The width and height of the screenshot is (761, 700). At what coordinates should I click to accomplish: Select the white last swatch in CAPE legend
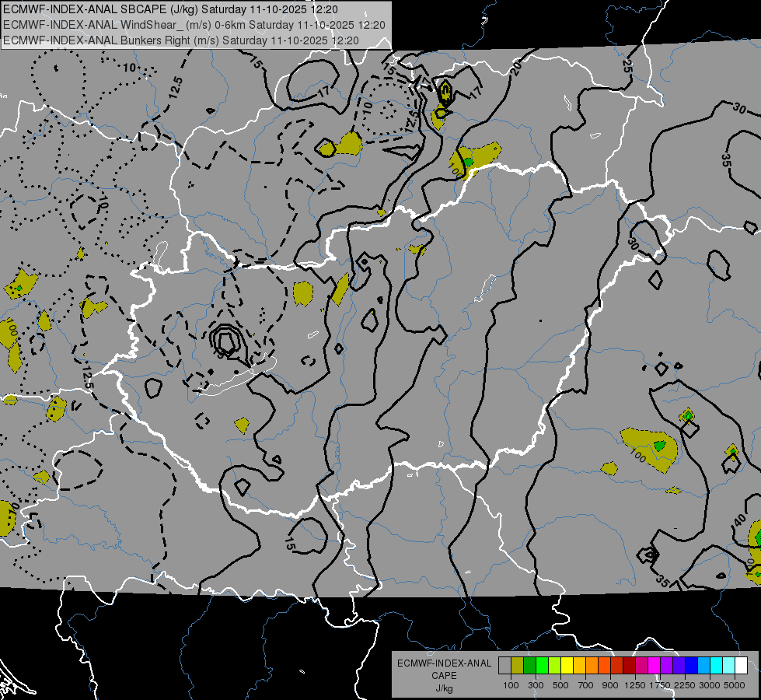click(741, 665)
